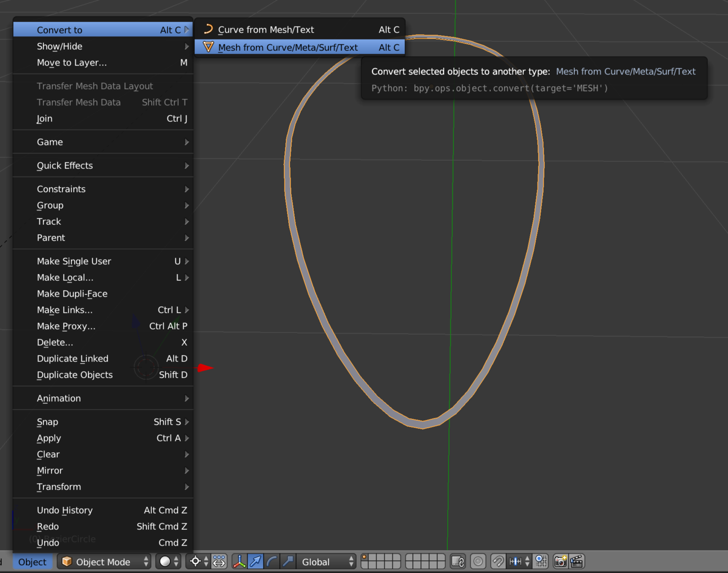
Task: Select first layer button with dot
Action: (x=365, y=558)
